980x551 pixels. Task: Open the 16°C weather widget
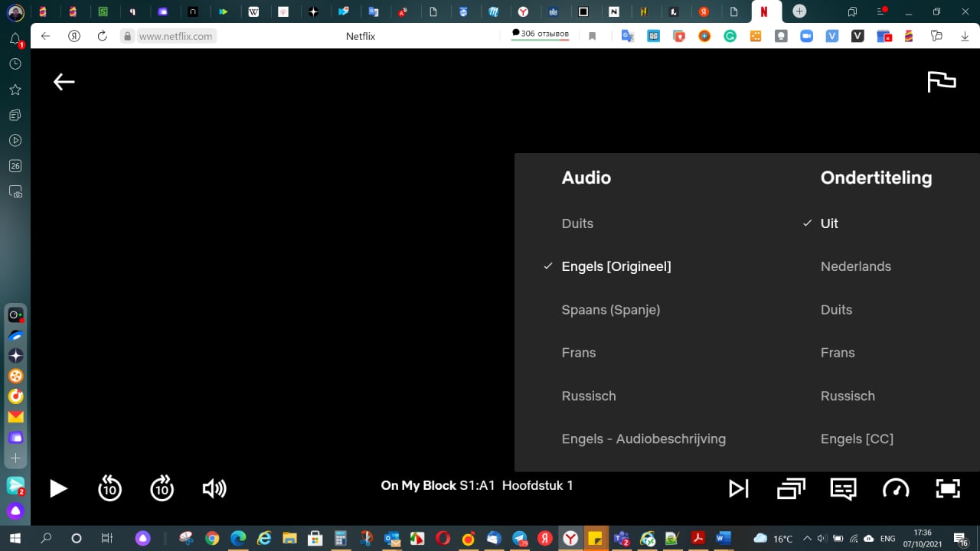coord(773,538)
